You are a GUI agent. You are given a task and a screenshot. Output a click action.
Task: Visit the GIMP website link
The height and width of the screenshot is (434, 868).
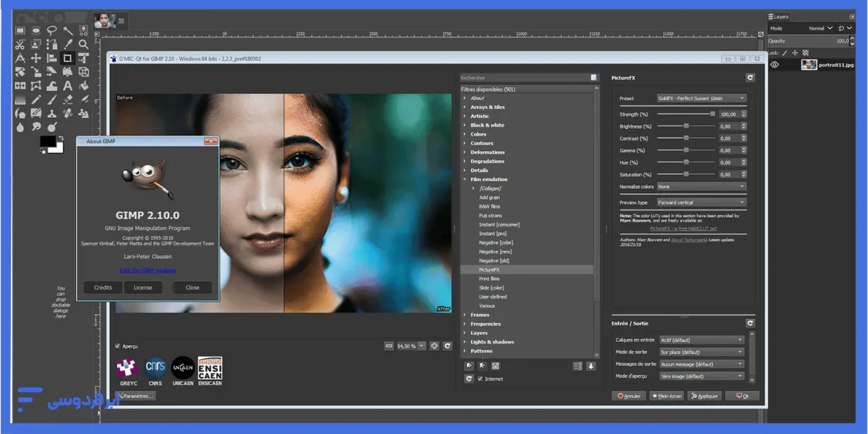148,271
